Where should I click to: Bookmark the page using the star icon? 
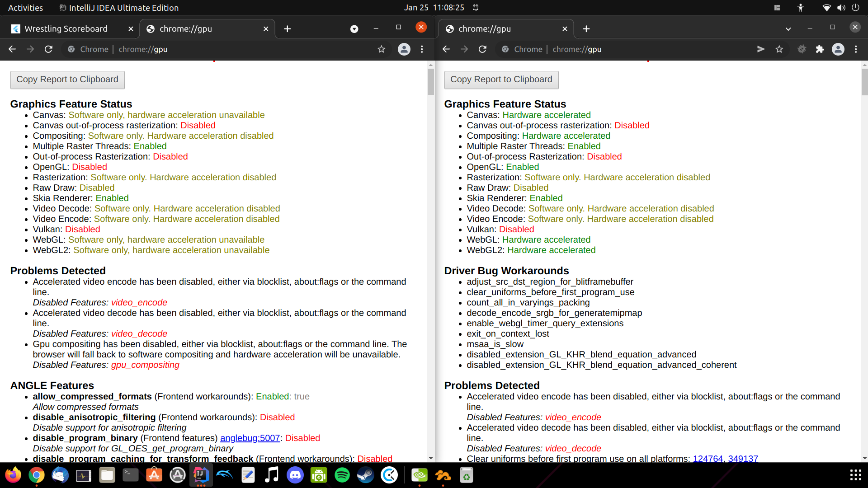coord(779,49)
